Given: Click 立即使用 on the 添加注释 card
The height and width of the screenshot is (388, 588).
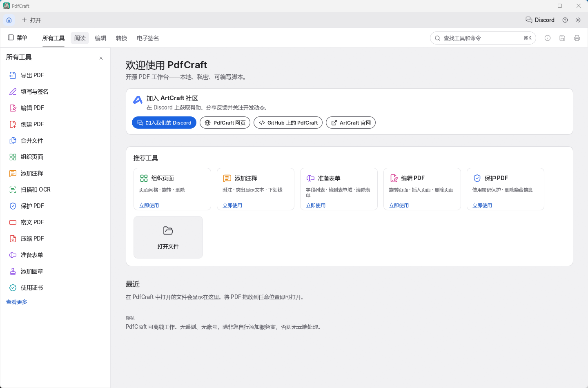Looking at the screenshot, I should [x=232, y=205].
